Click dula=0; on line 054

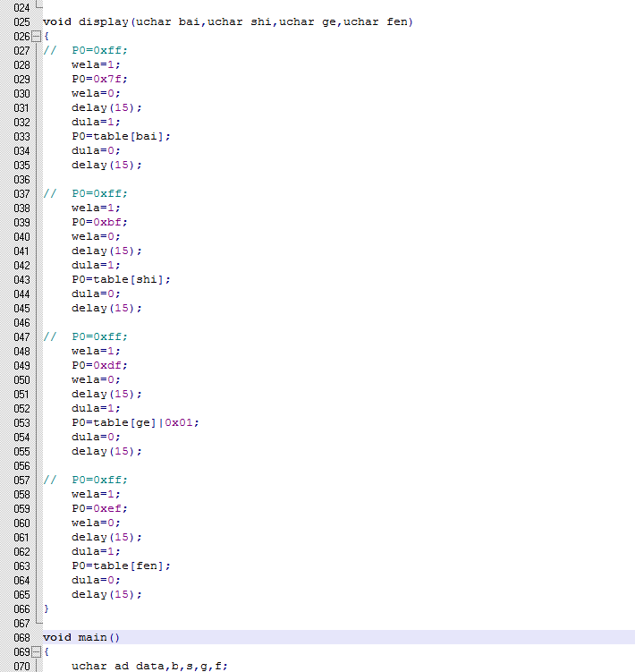pos(96,438)
